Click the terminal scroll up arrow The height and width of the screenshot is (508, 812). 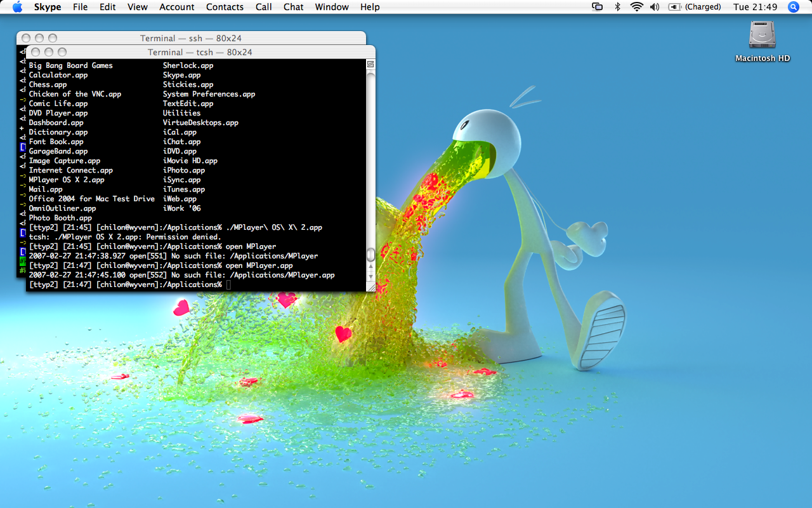coord(370,266)
